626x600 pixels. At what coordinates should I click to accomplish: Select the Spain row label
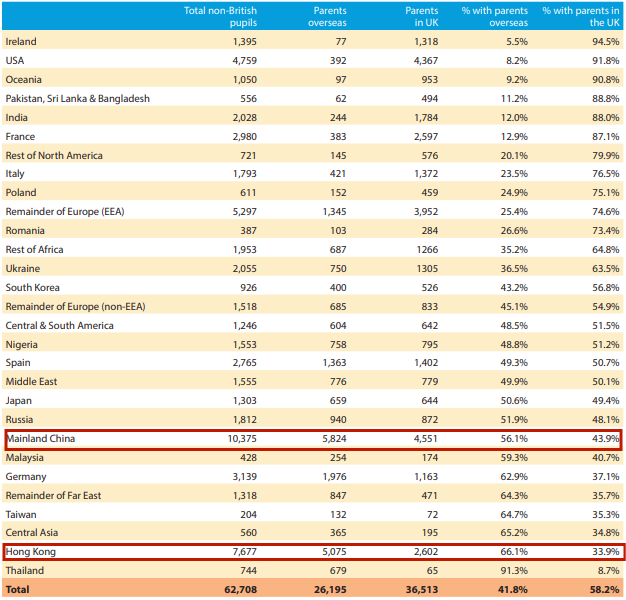18,363
